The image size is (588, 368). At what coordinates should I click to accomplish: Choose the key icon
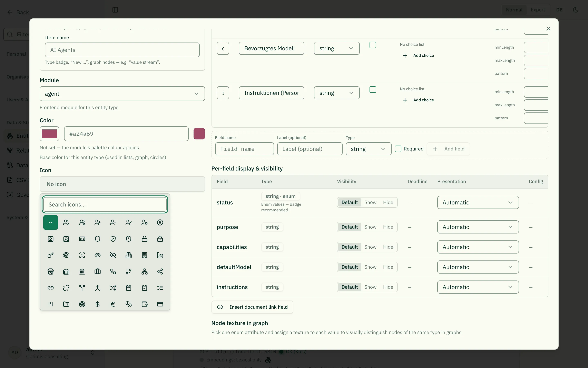51,255
